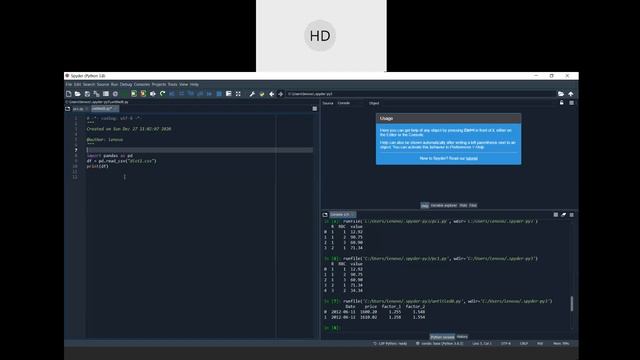
Task: Click the pd.read_csv code line
Action: [x=121, y=161]
